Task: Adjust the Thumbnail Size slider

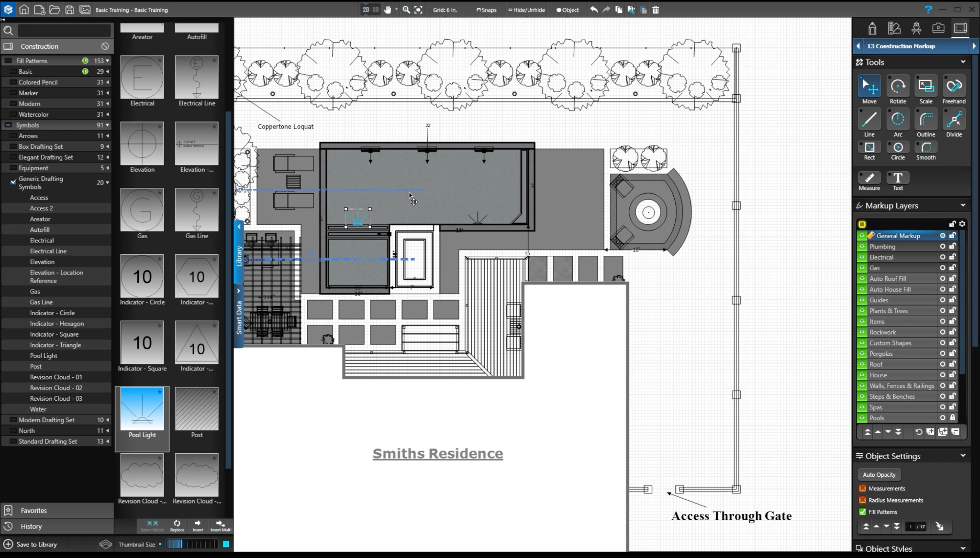Action: click(x=192, y=545)
